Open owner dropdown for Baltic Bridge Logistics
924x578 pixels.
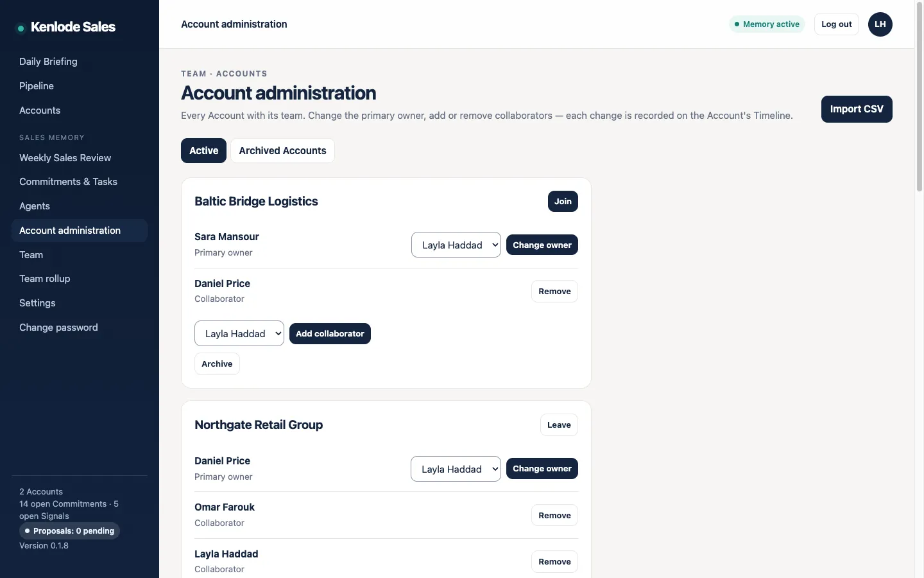click(x=456, y=245)
